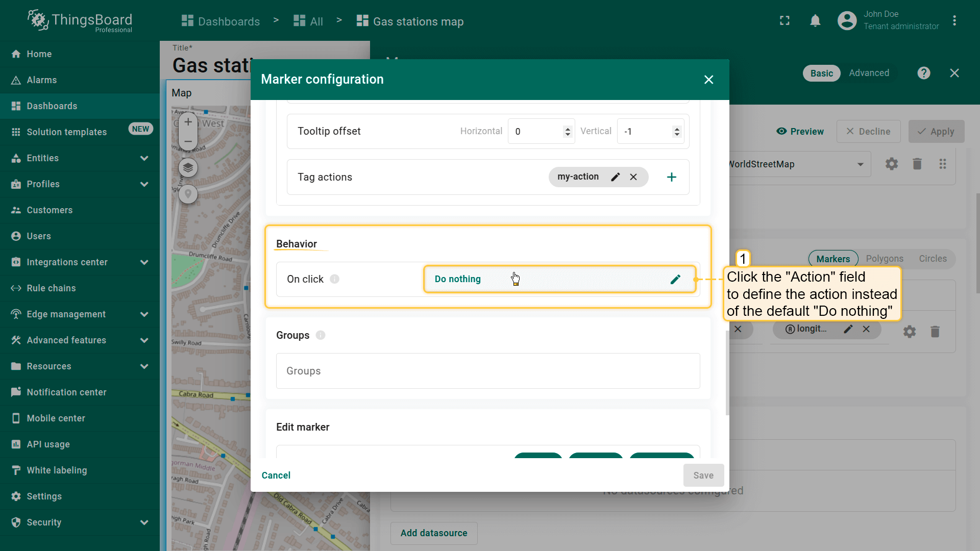Cancel the marker configuration dialog
980x551 pixels.
point(276,475)
